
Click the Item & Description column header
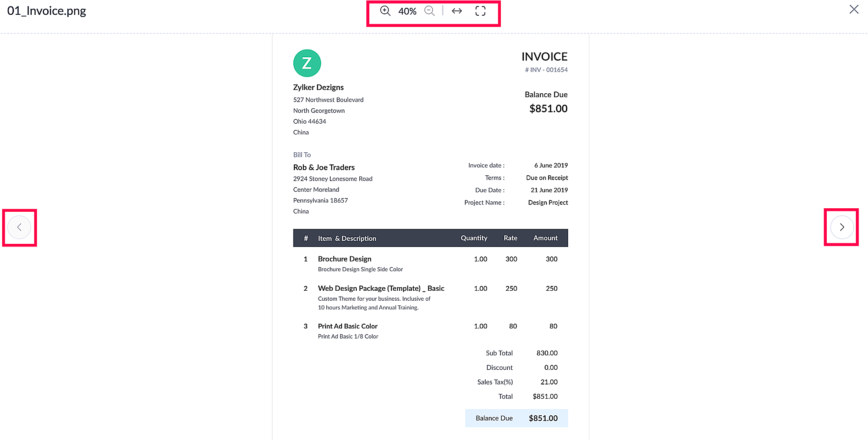tap(347, 238)
